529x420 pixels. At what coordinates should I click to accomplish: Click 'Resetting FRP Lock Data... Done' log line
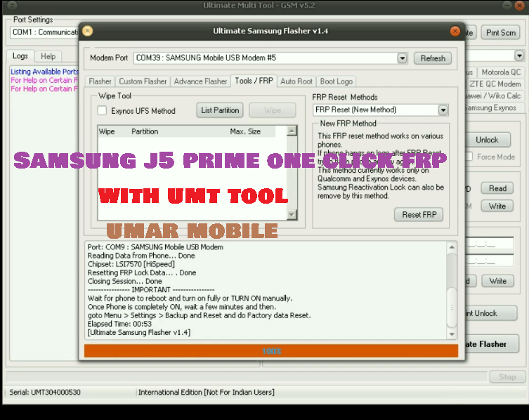142,273
